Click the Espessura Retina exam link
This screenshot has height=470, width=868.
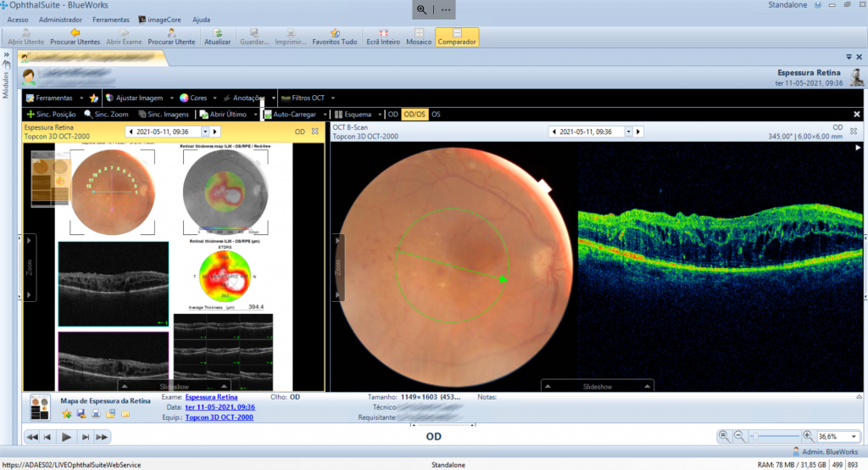[x=211, y=397]
